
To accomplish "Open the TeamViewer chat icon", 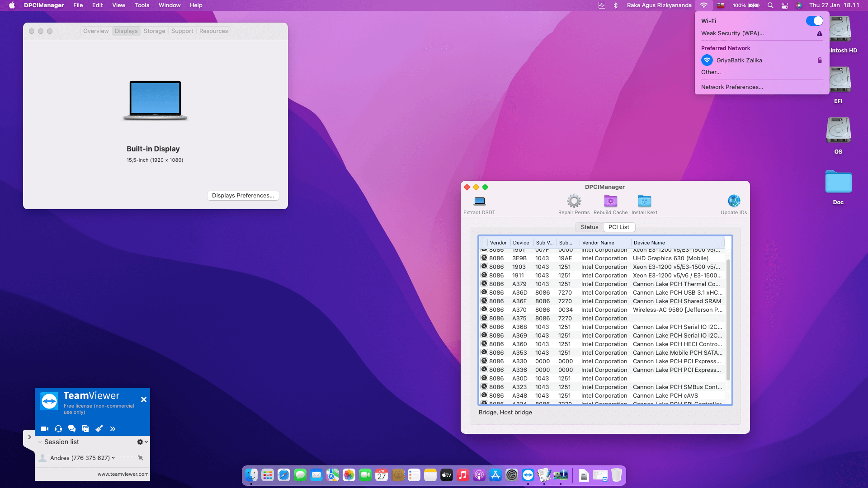I will click(x=72, y=429).
